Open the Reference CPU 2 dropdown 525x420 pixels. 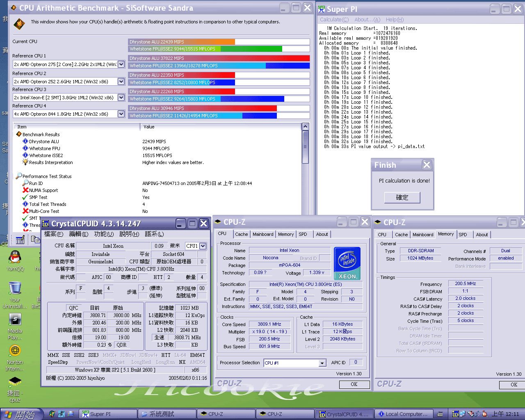[121, 81]
